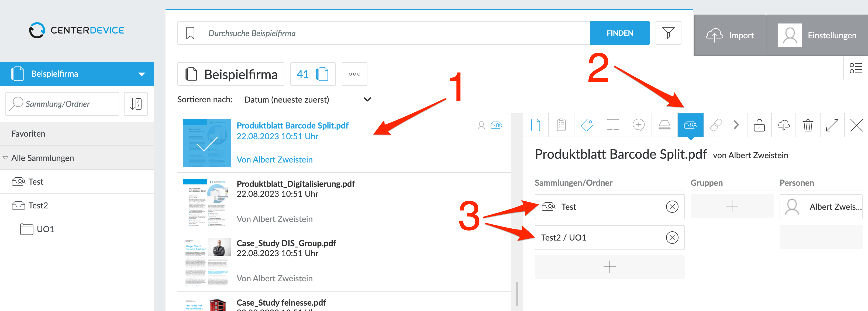Select the Case_Study DIS_Group.pdf thumbnail

click(207, 262)
